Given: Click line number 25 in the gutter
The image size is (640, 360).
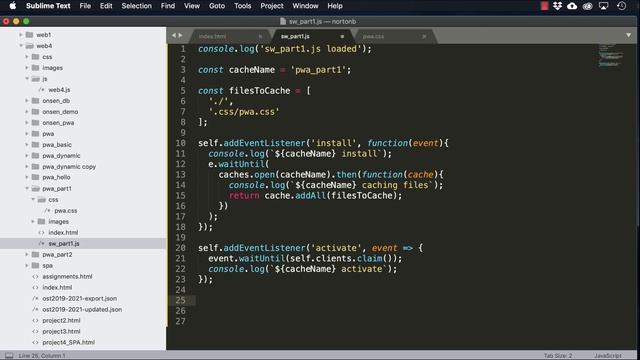Looking at the screenshot, I should click(180, 300).
